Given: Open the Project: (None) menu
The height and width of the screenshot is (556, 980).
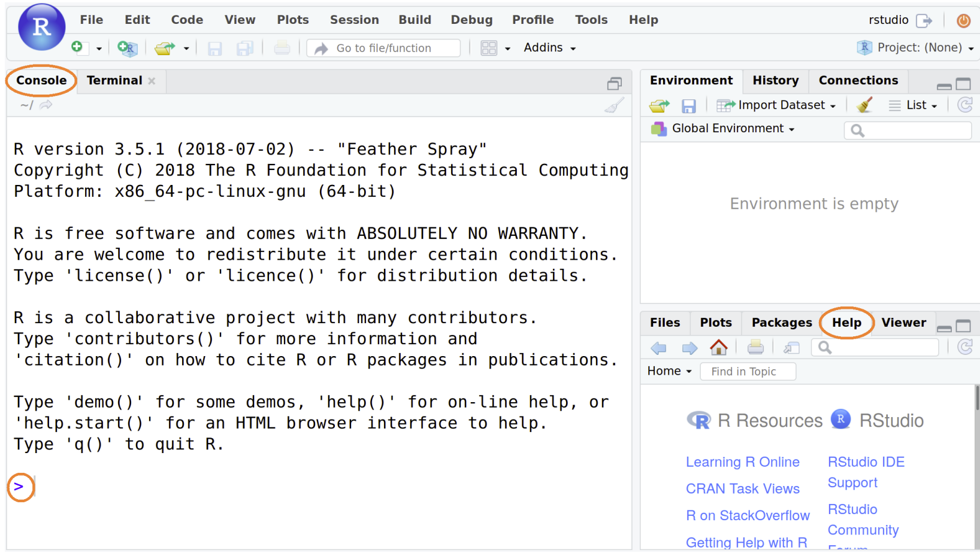Looking at the screenshot, I should coord(916,47).
